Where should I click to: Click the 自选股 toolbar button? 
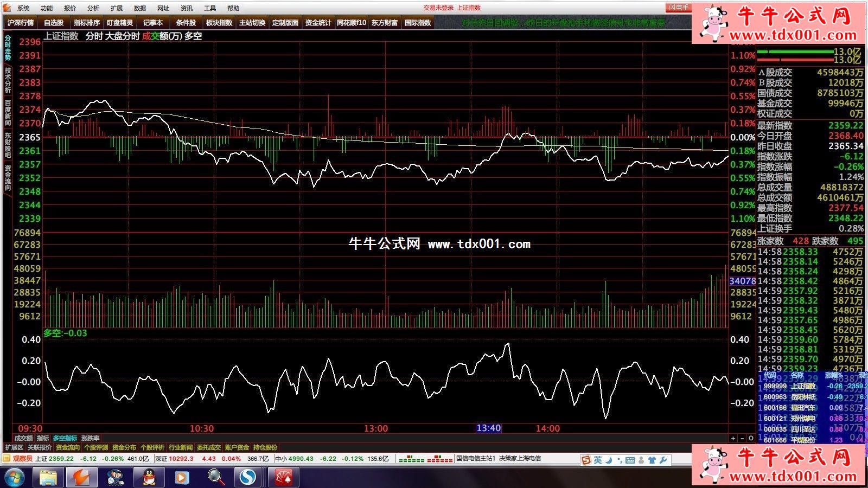pyautogui.click(x=54, y=23)
